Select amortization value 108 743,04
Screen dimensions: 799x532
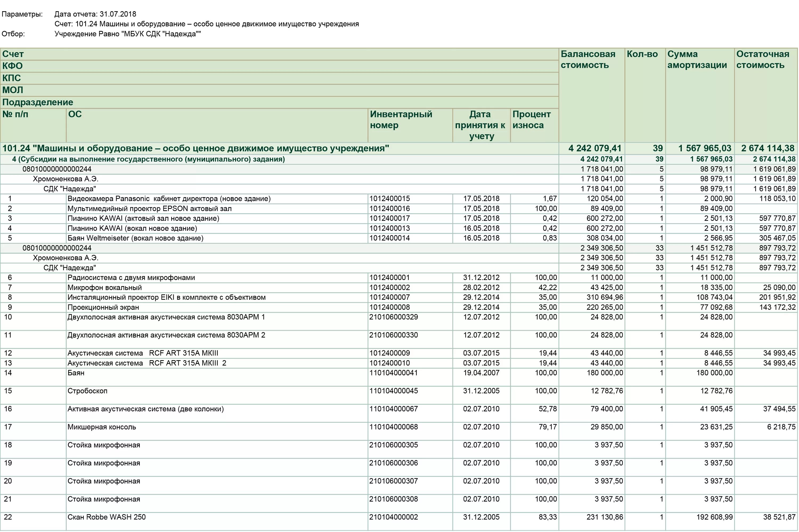click(x=714, y=298)
